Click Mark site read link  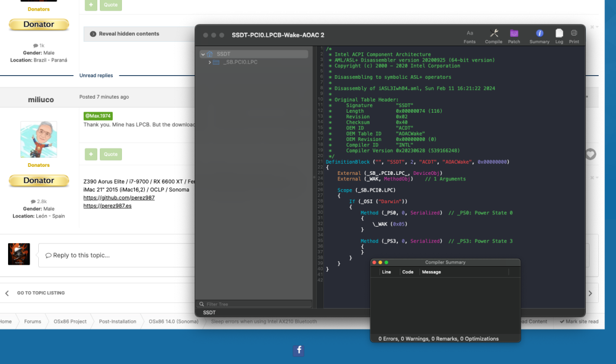pyautogui.click(x=579, y=322)
